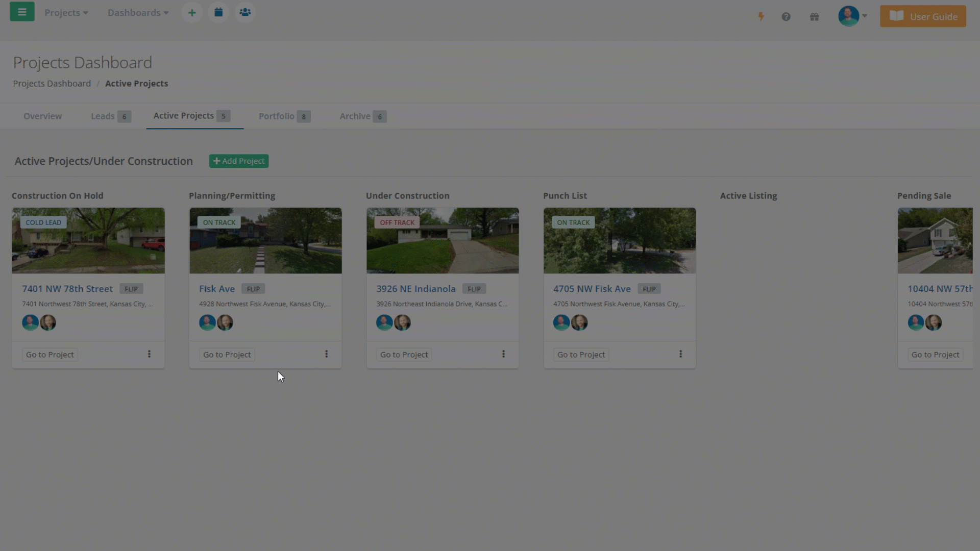980x551 pixels.
Task: Click the 7401 NW 78th Street house thumbnail
Action: pyautogui.click(x=88, y=240)
